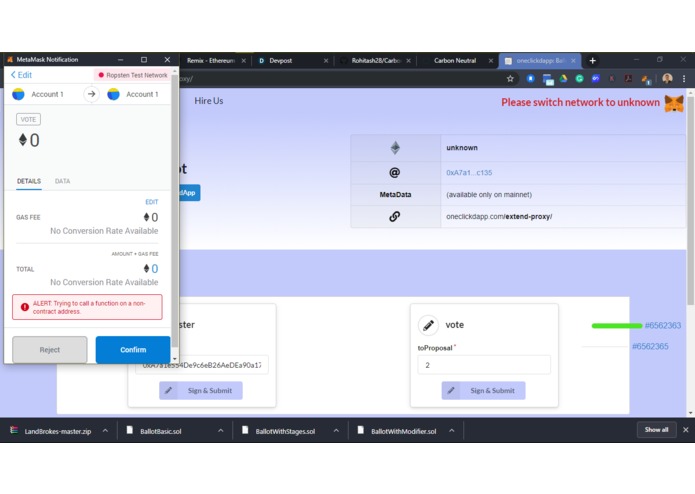Click the blue bookmark extension icon

(530, 79)
